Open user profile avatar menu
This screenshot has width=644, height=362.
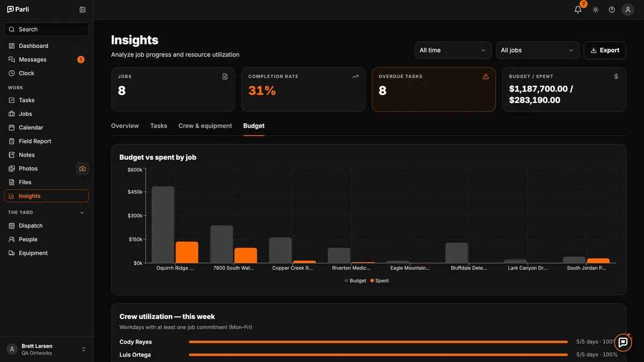[x=628, y=10]
